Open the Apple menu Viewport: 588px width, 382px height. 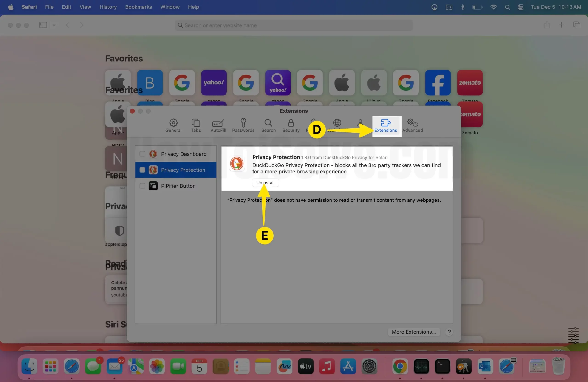click(11, 7)
